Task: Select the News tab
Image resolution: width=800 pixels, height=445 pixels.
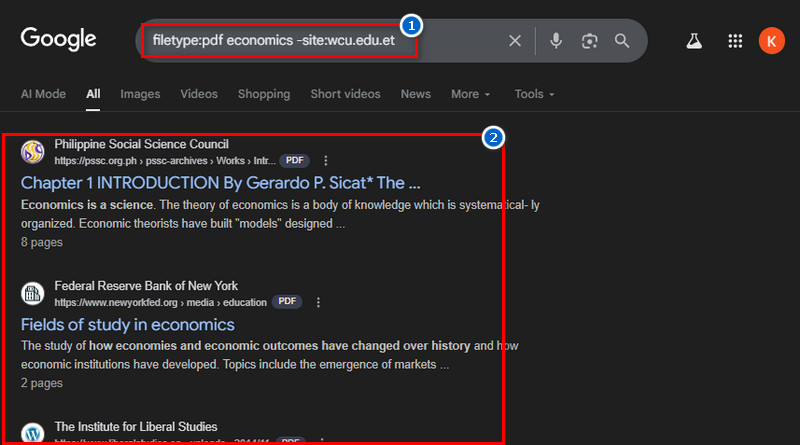Action: pos(415,94)
